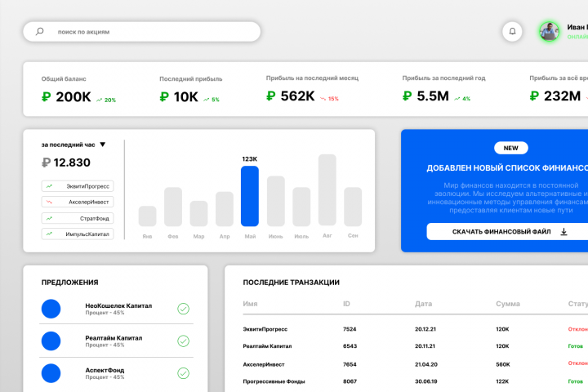Select the ЭквитиПрогресс chip

78,186
